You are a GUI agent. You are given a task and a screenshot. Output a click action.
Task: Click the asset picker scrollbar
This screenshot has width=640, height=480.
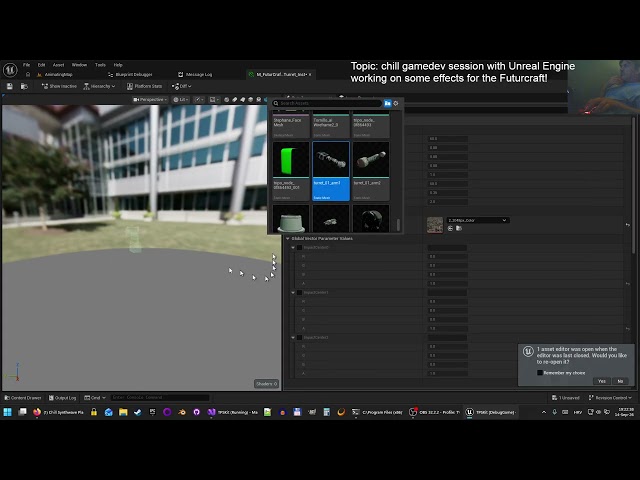pyautogui.click(x=398, y=224)
